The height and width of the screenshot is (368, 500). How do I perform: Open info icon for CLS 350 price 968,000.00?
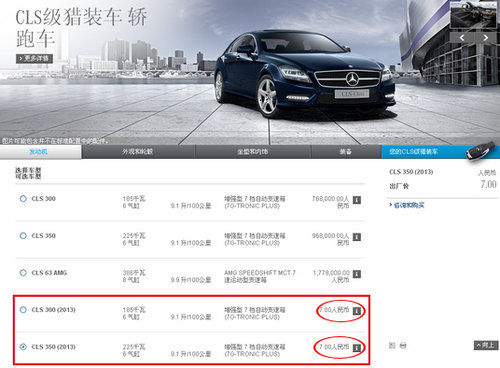coord(357,237)
